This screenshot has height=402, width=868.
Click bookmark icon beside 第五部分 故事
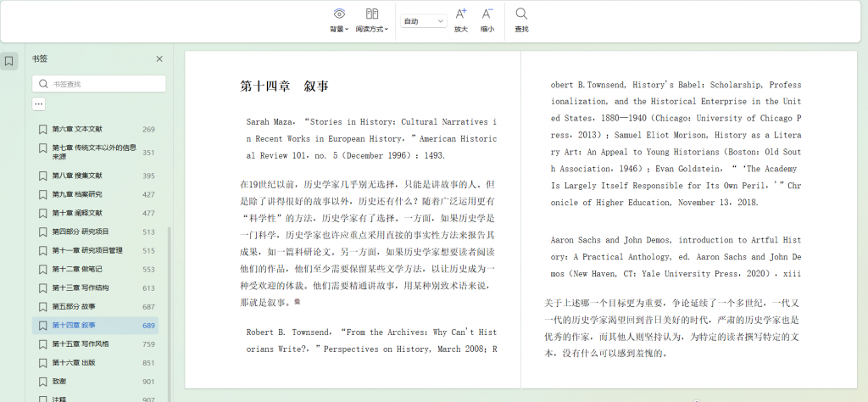(x=42, y=307)
